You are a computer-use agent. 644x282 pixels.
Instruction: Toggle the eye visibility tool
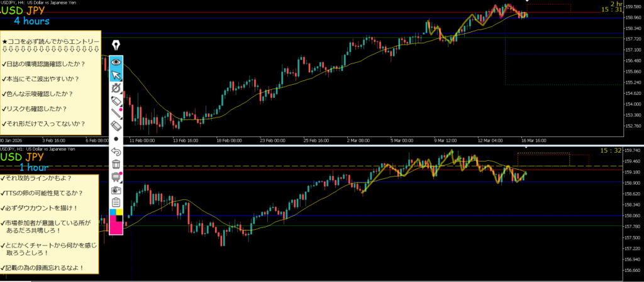(x=116, y=62)
